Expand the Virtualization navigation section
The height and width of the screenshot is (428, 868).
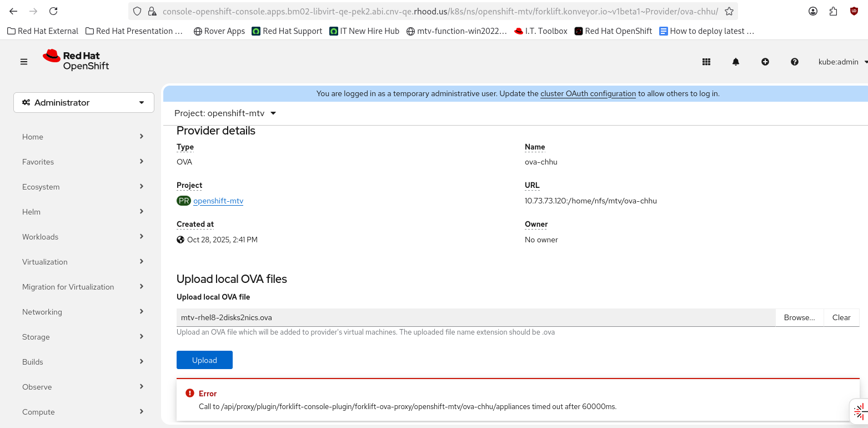tap(84, 262)
